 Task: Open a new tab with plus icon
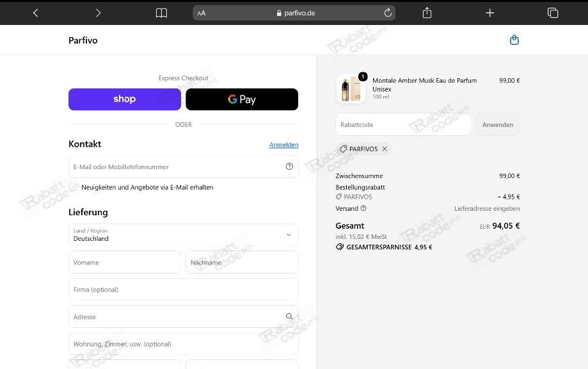(x=489, y=13)
